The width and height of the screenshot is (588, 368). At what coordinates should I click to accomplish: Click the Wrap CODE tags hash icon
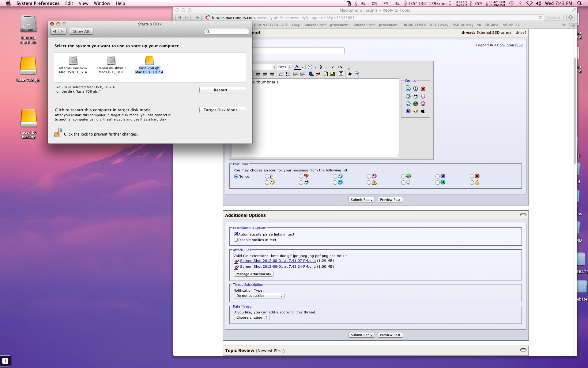coord(350,74)
